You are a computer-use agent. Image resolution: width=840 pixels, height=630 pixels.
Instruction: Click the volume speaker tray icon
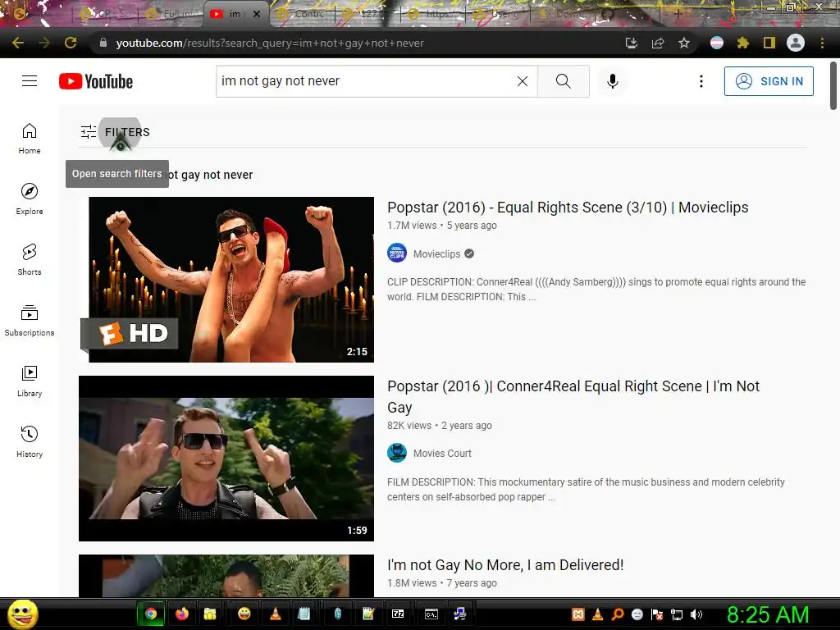coord(696,614)
